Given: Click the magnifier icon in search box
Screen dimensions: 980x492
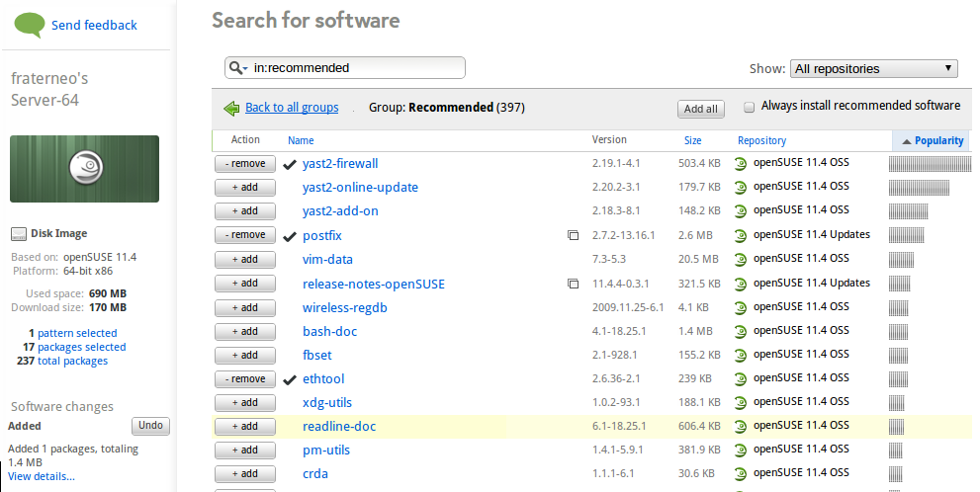Looking at the screenshot, I should point(235,67).
